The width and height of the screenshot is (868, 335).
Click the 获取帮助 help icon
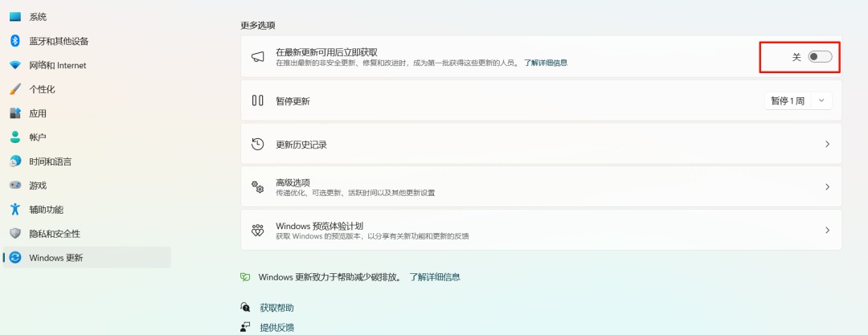click(245, 308)
